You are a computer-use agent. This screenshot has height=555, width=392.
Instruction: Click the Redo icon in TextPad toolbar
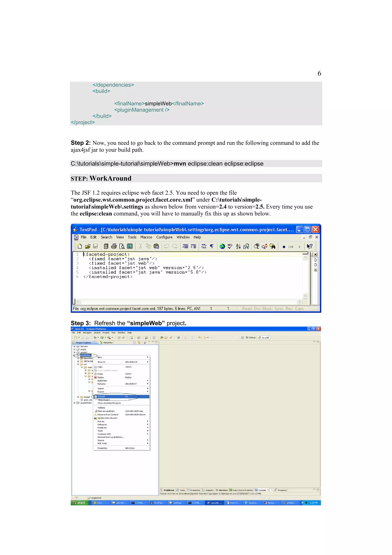click(x=175, y=246)
